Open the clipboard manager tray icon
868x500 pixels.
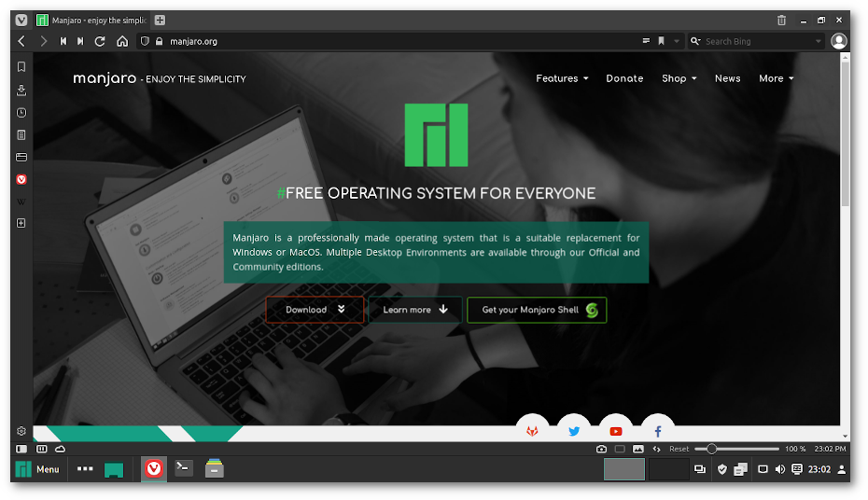[740, 469]
